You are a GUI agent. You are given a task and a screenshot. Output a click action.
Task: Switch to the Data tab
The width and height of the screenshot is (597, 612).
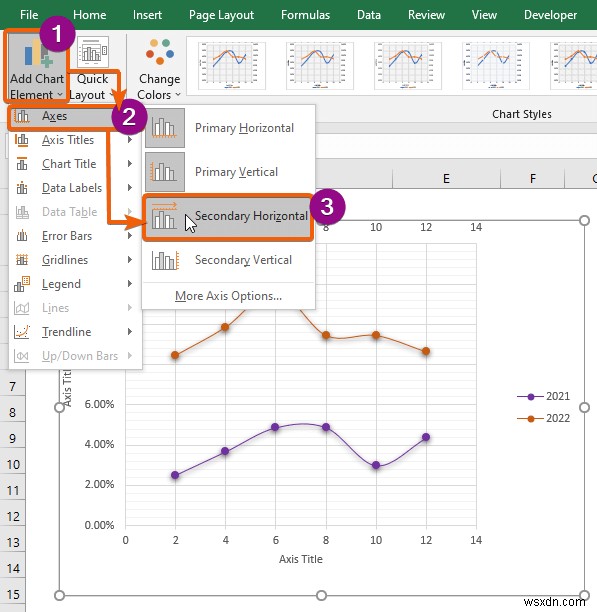coord(369,15)
